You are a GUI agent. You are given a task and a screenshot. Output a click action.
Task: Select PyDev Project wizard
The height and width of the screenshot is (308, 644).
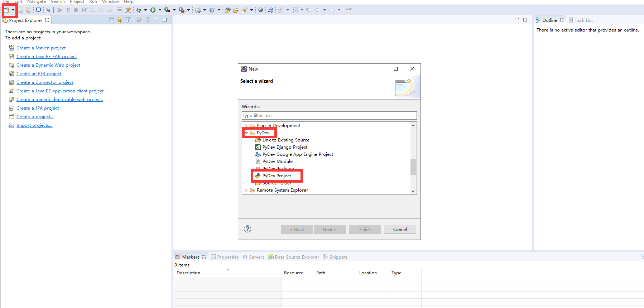[277, 176]
